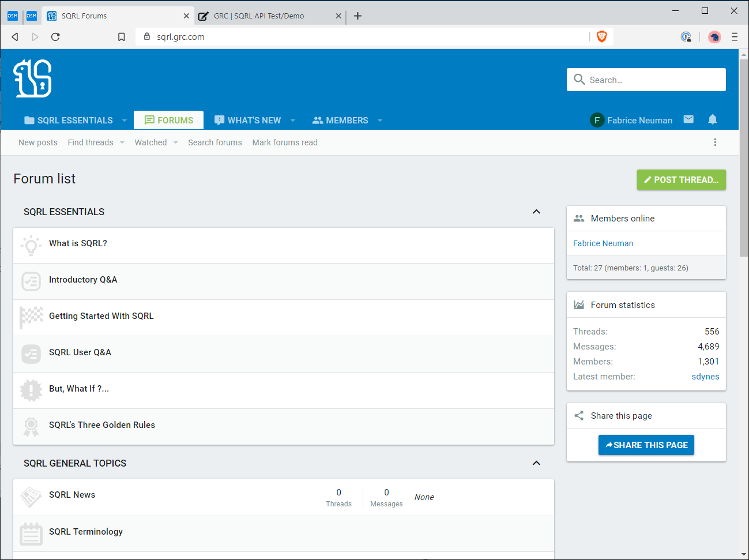The width and height of the screenshot is (749, 560).
Task: Select the FORUMS nav tab
Action: [x=168, y=120]
